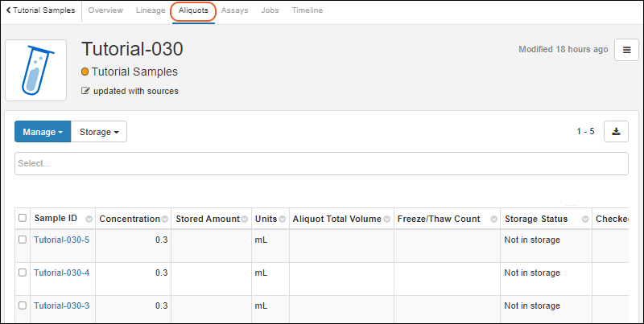Click the edit pencil icon beside description
Image resolution: width=644 pixels, height=324 pixels.
point(86,91)
